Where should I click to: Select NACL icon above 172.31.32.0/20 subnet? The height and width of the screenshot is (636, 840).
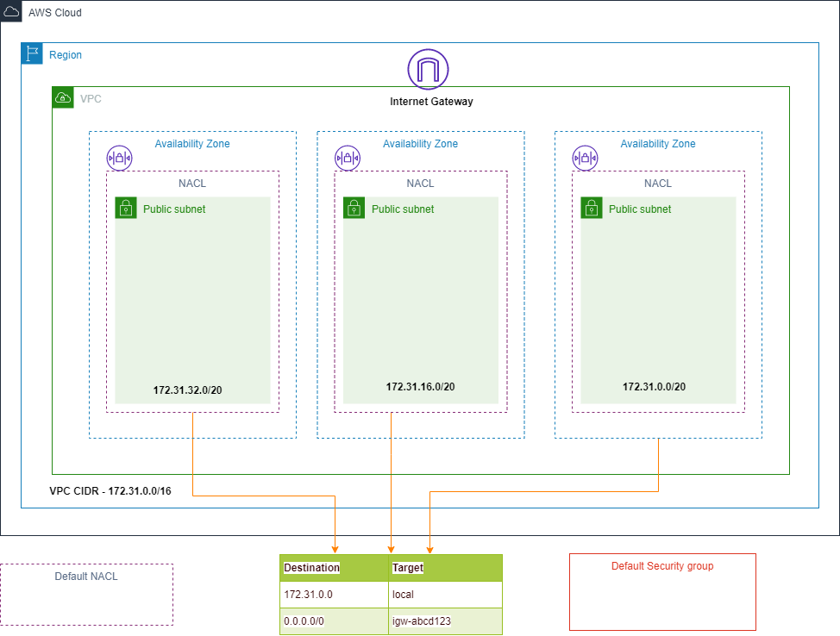[120, 158]
